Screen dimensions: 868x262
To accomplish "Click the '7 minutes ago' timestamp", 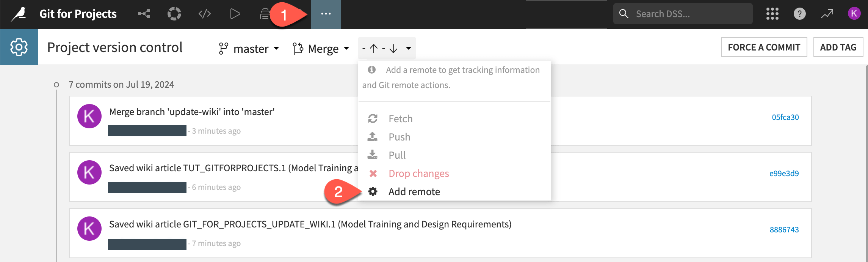I will point(216,243).
